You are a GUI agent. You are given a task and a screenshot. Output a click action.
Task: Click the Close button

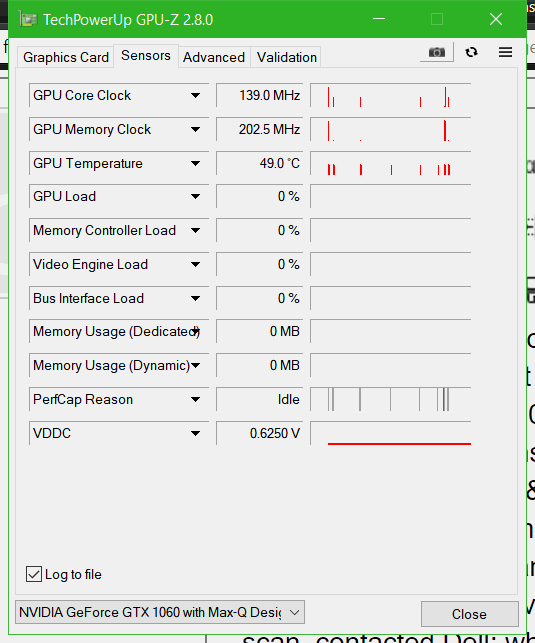[469, 614]
